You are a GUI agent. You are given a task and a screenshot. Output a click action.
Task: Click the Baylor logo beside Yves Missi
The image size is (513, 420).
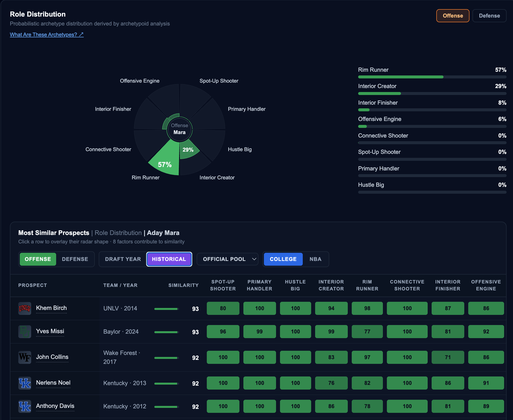click(x=25, y=331)
